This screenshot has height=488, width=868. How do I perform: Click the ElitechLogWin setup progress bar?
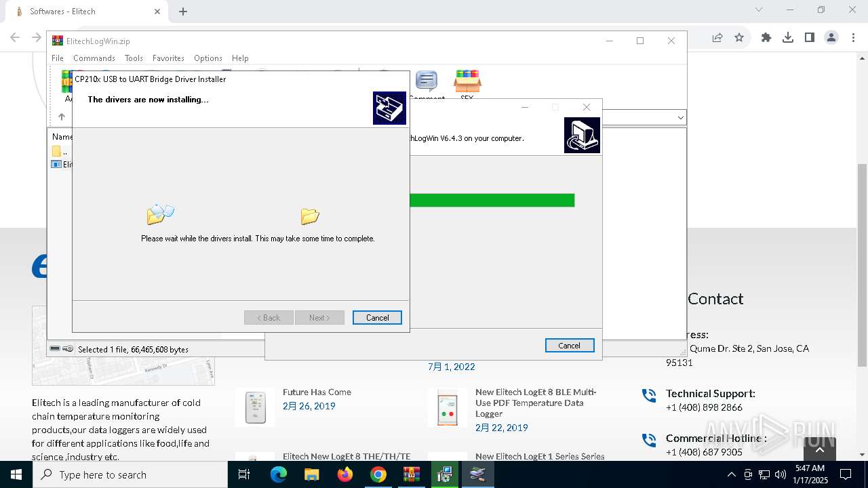492,200
